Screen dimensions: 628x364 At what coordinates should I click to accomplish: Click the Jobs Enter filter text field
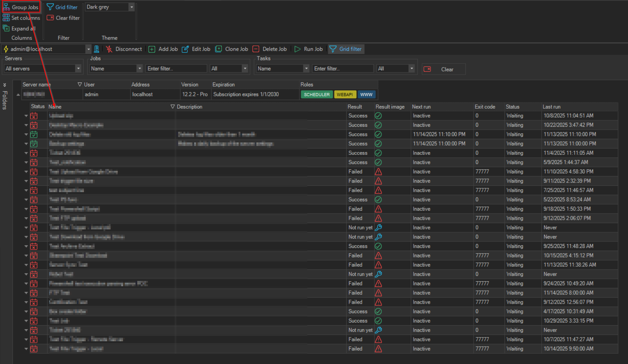(x=176, y=69)
